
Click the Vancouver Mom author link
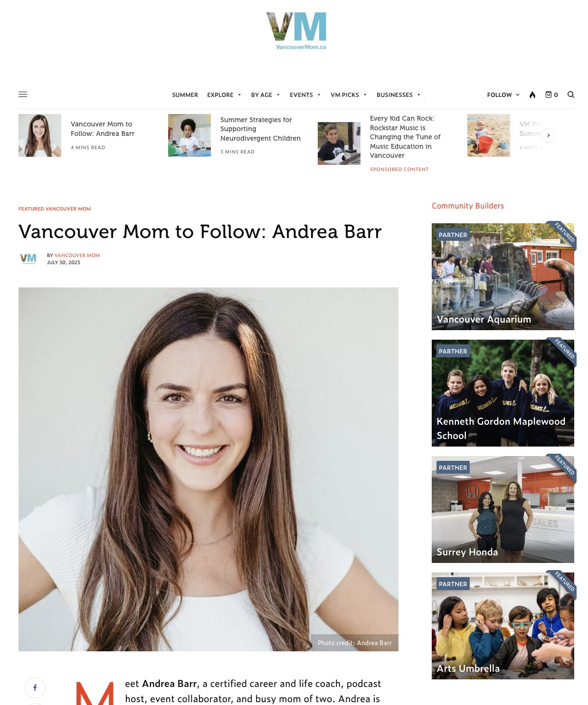point(77,256)
